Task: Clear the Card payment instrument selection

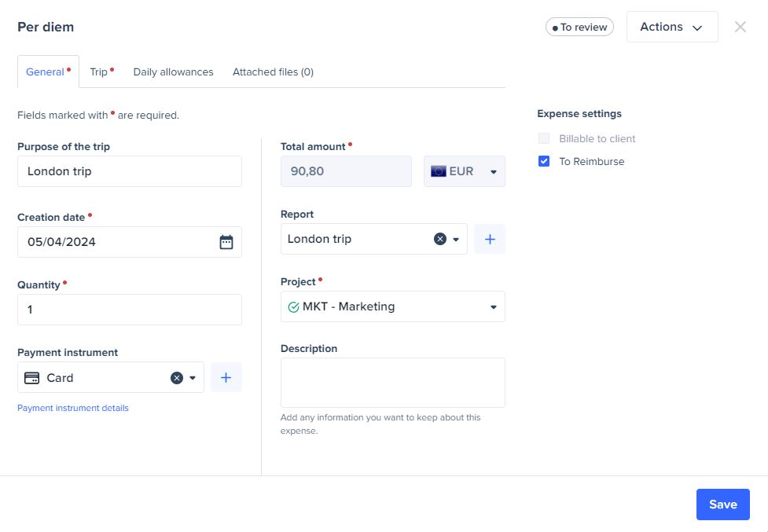Action: [177, 378]
